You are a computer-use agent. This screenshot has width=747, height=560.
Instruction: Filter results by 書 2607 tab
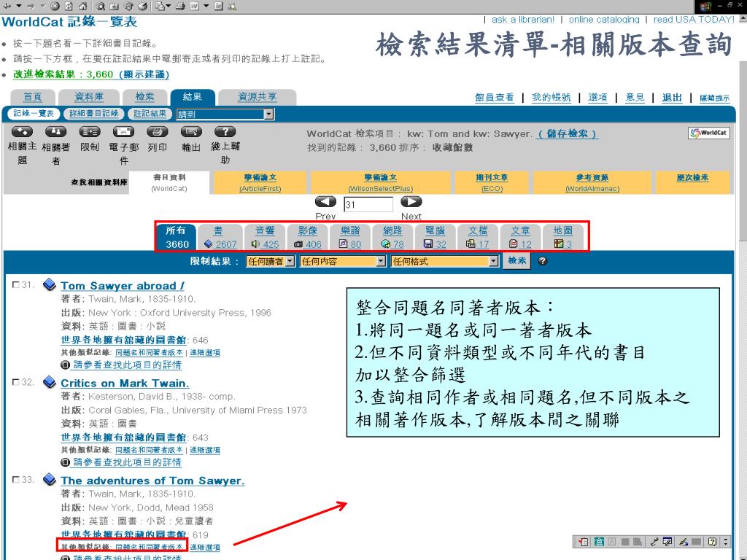(220, 237)
